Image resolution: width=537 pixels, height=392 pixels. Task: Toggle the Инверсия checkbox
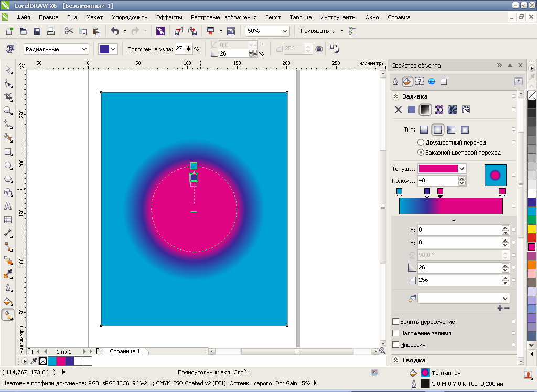click(x=396, y=345)
